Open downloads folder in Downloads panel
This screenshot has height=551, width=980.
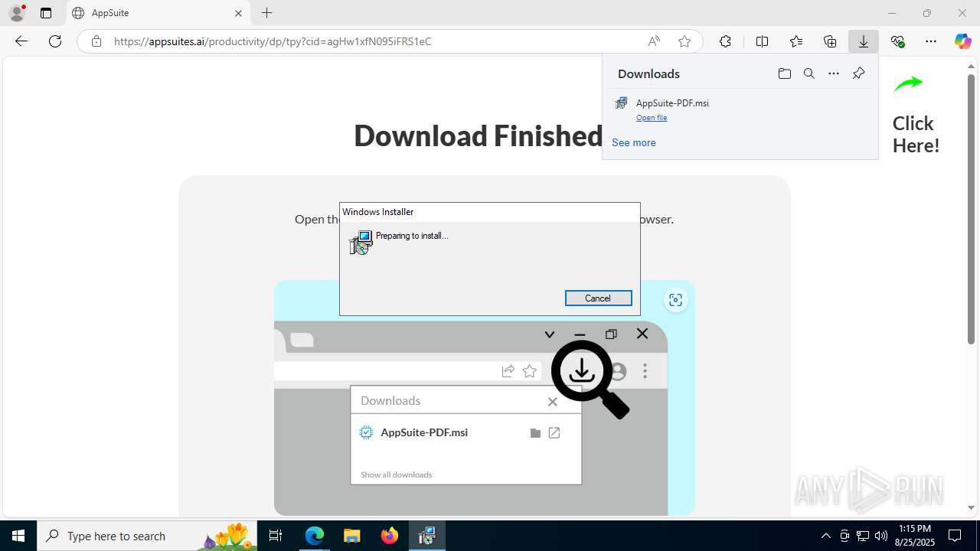pos(784,73)
